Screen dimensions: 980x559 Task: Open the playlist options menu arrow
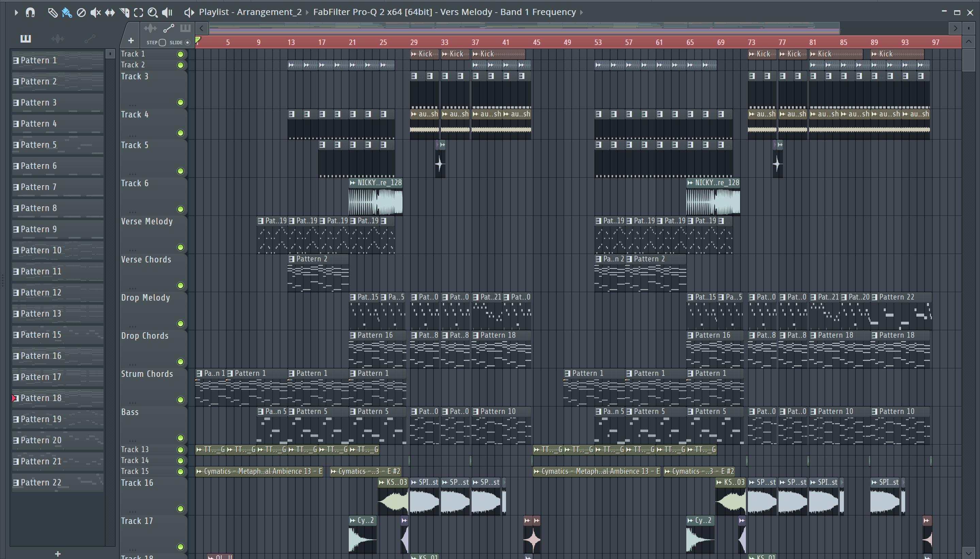point(16,12)
